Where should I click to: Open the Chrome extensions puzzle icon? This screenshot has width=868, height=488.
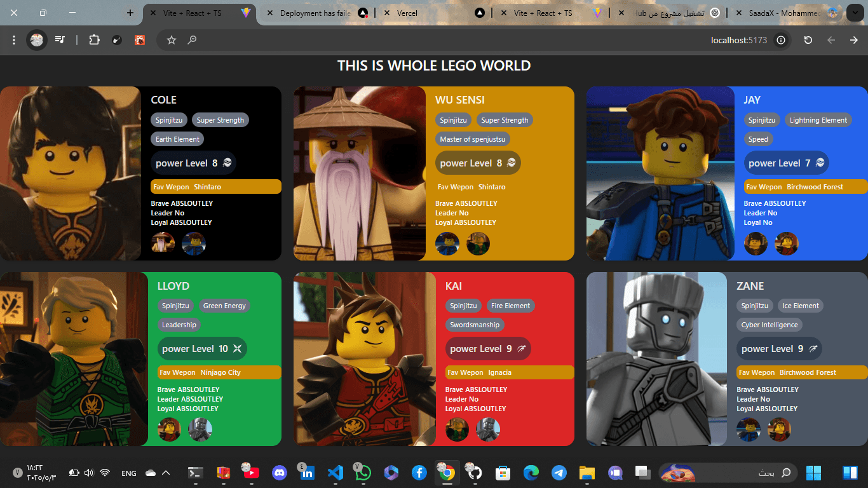click(94, 40)
